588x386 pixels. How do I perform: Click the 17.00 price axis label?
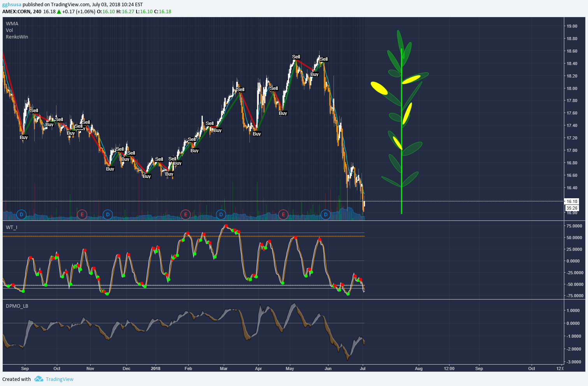(x=572, y=150)
